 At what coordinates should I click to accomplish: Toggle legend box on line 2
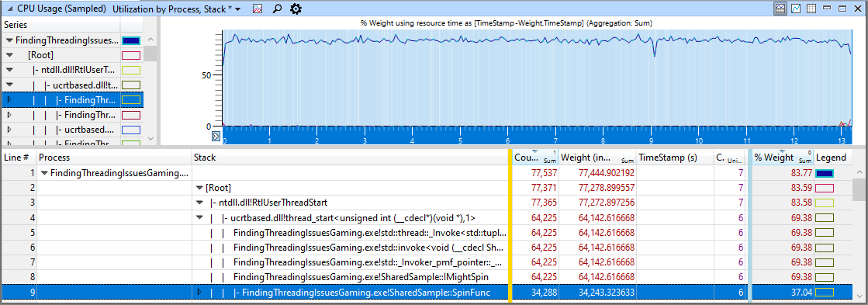pos(825,189)
